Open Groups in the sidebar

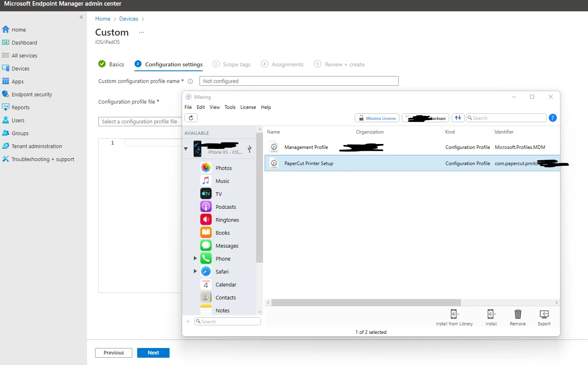(16, 133)
